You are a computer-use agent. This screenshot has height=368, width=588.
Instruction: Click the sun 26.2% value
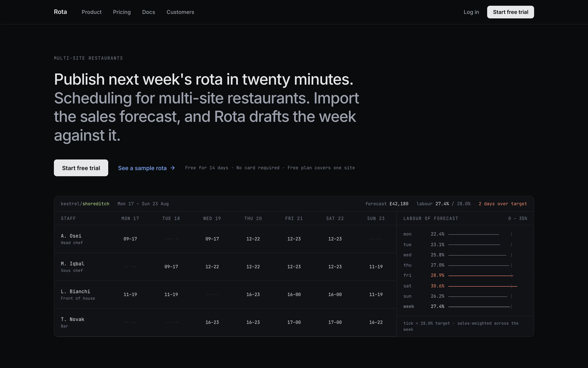click(x=437, y=296)
